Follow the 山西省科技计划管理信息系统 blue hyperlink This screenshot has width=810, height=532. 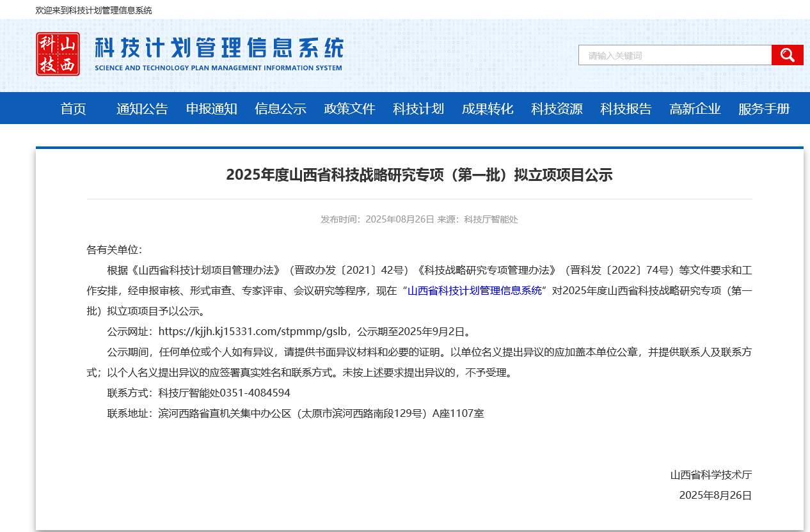[x=474, y=291]
